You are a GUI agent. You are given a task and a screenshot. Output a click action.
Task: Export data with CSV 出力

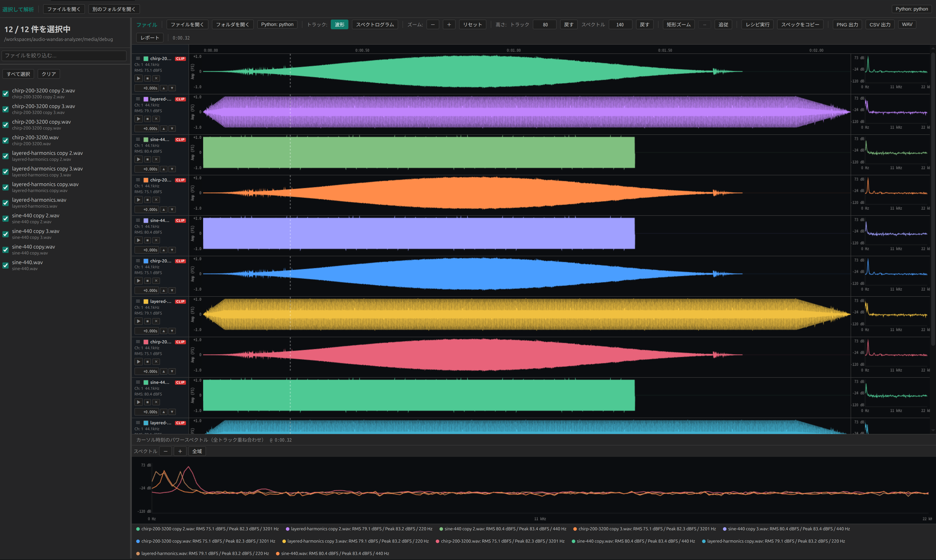[x=880, y=25]
